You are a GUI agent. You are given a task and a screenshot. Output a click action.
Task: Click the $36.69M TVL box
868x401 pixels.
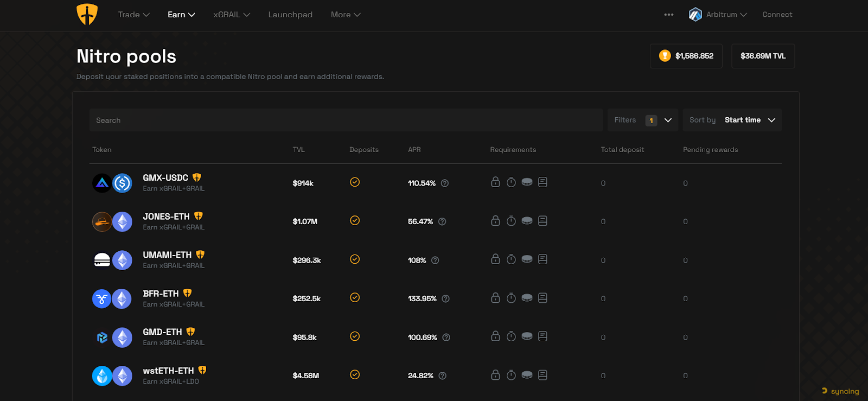(763, 56)
